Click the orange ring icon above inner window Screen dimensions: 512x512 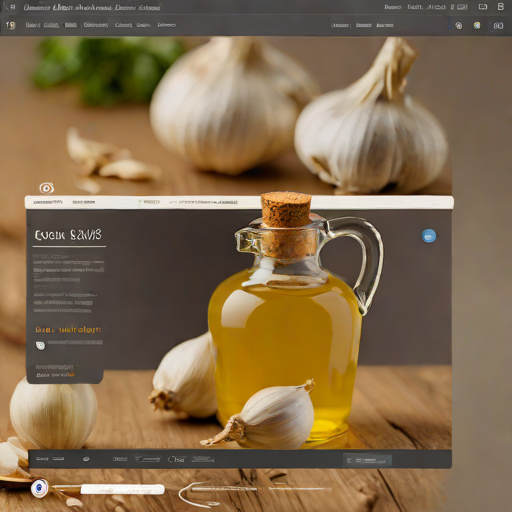coord(47,188)
